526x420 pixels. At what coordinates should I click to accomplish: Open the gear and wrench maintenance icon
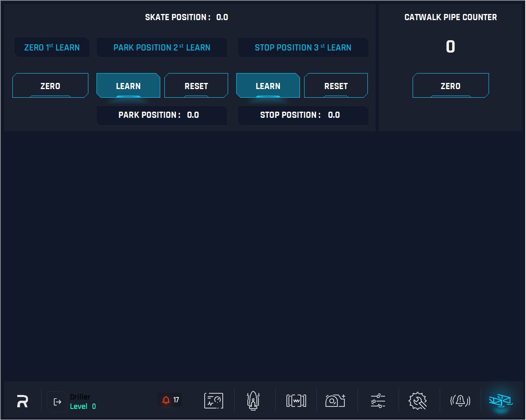point(418,401)
